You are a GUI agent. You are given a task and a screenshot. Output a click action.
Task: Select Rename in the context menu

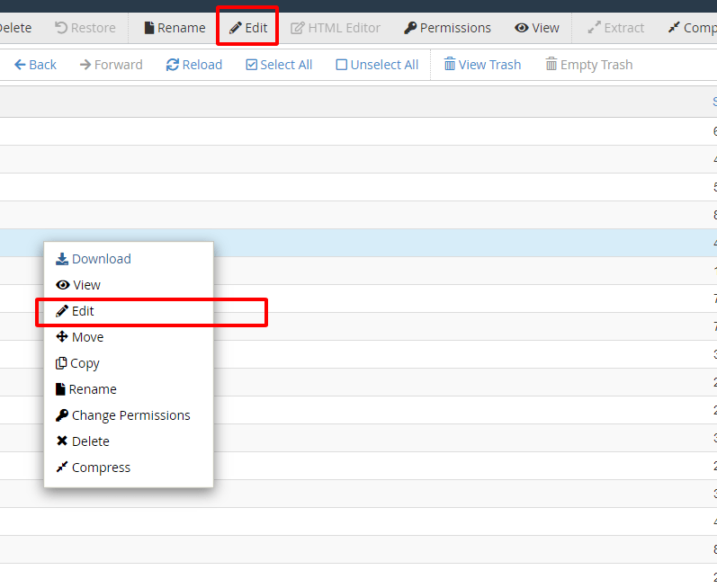point(86,389)
